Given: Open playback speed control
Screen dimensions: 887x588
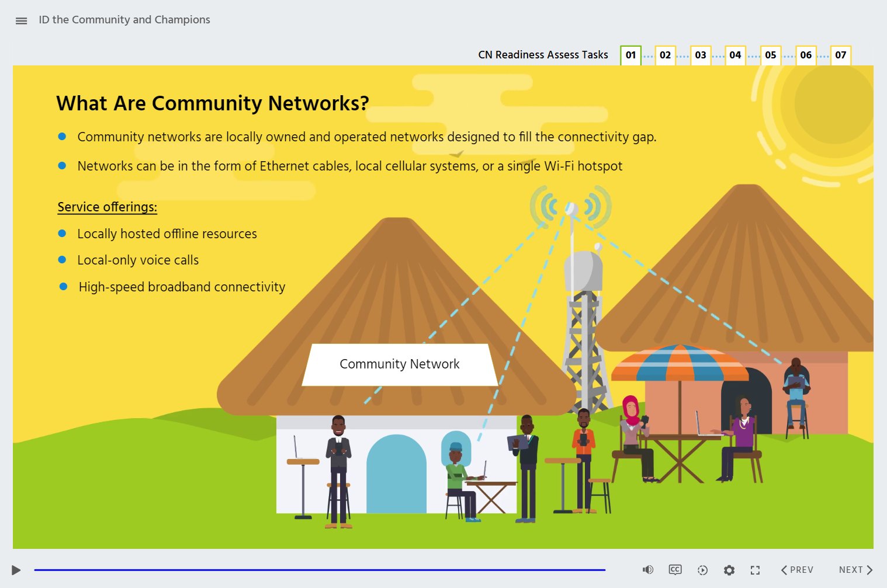Looking at the screenshot, I should coord(702,570).
